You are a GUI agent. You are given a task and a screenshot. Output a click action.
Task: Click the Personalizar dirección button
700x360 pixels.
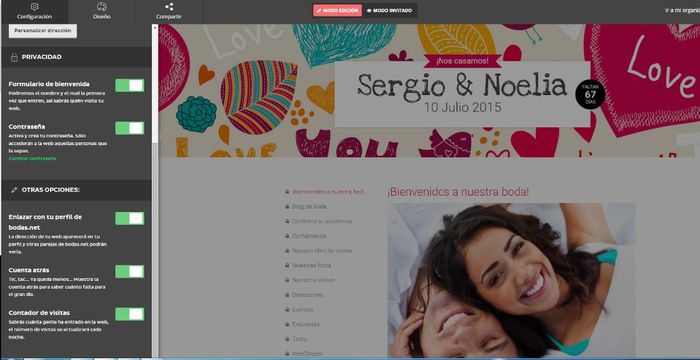point(43,31)
